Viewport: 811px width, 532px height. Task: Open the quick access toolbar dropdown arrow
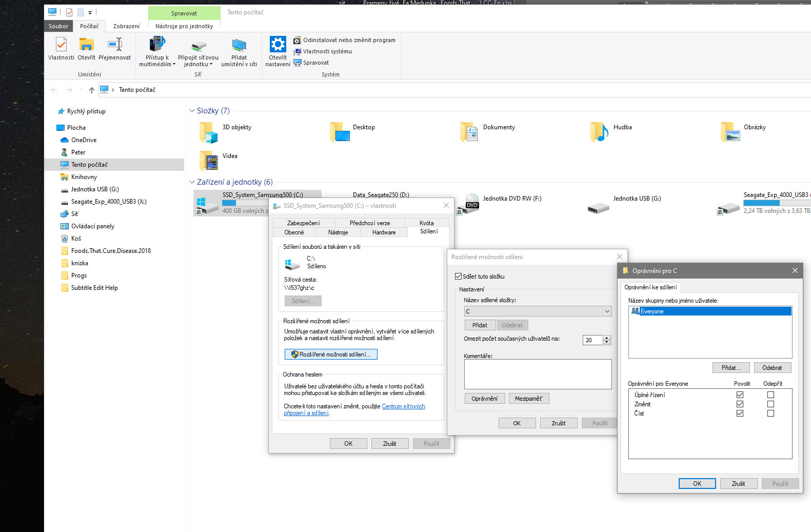coord(90,12)
